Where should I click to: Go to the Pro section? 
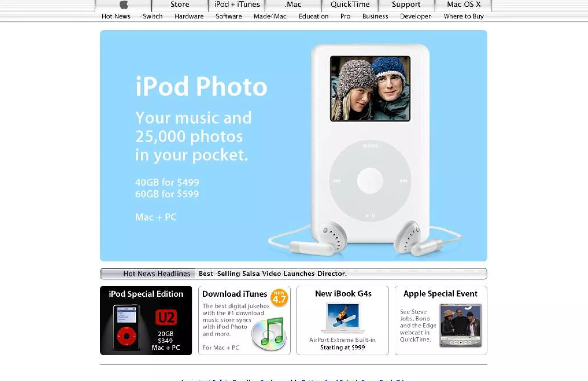tap(345, 16)
